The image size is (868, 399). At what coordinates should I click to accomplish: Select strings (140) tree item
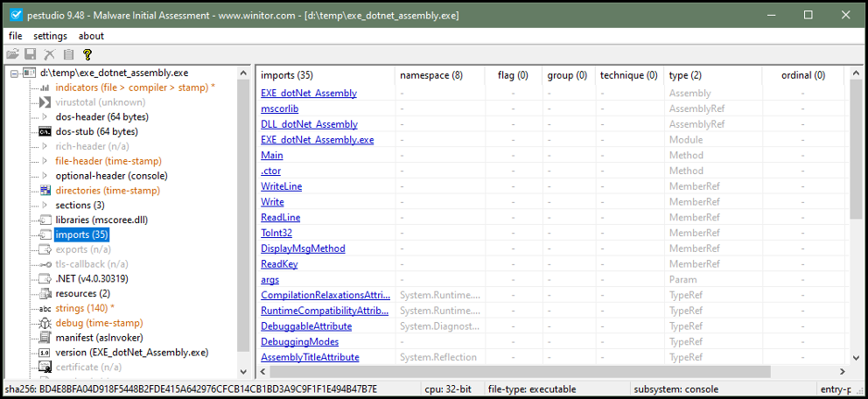click(x=85, y=308)
